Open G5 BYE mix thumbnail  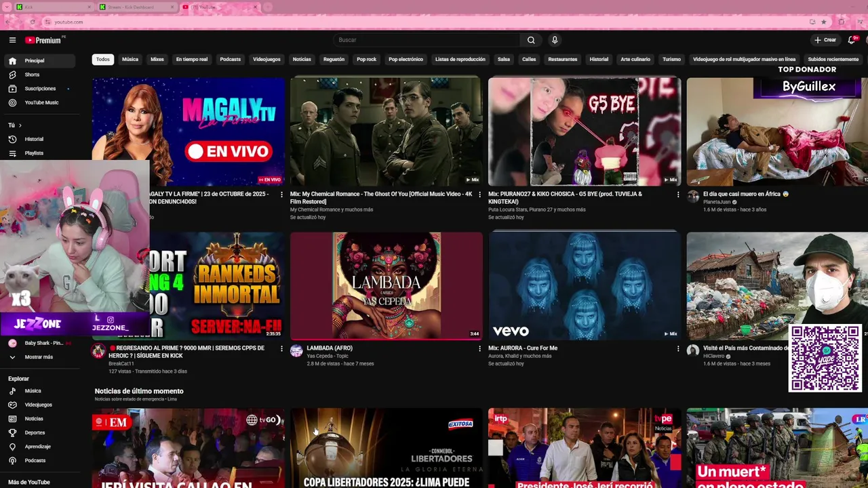pos(585,131)
